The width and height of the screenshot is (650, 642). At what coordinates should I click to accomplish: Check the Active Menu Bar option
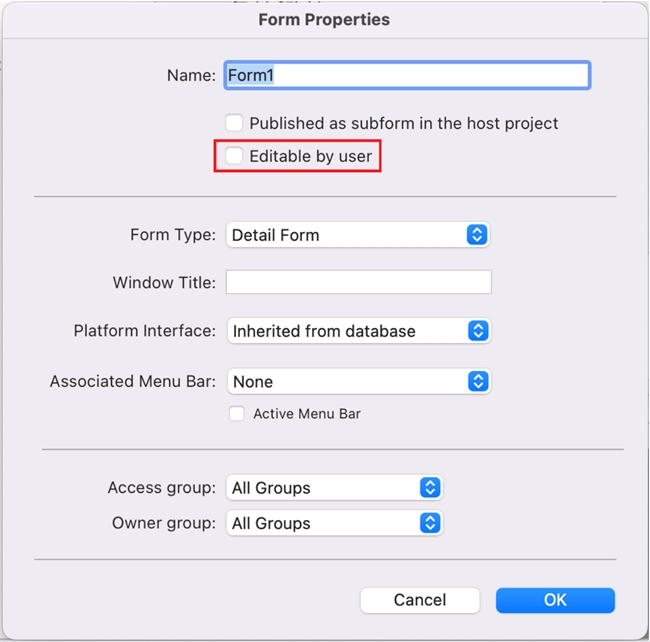pos(237,413)
